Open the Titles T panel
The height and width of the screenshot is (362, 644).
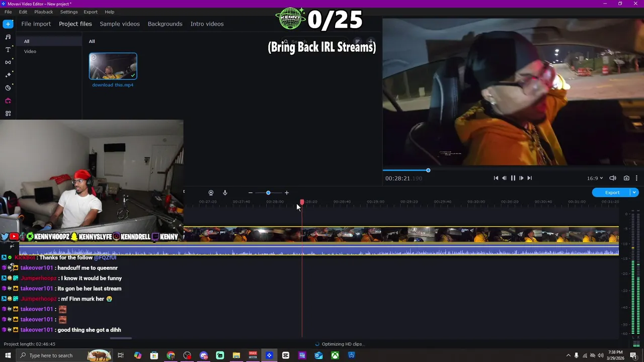[8, 49]
